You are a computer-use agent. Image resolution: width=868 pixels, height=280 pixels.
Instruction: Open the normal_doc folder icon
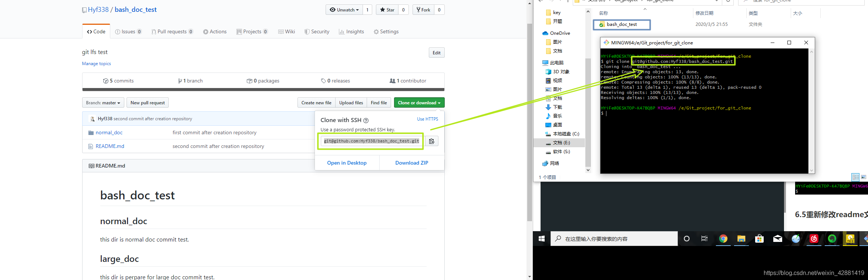point(91,133)
